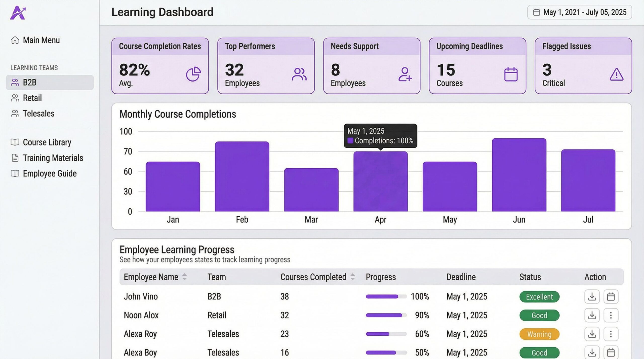
Task: Click the app logo icon
Action: [x=18, y=13]
